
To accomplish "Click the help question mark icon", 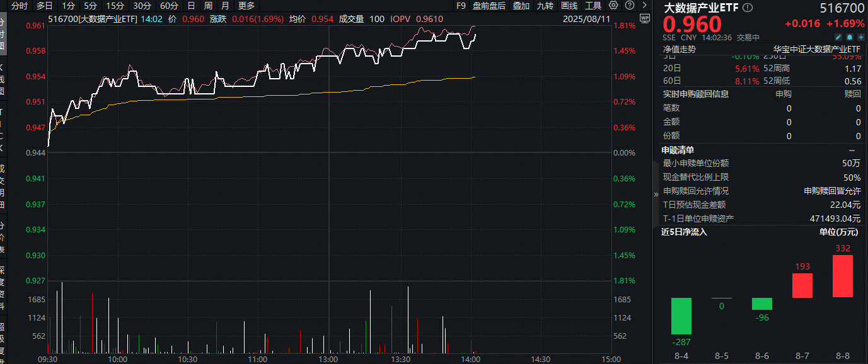I will click(630, 5).
